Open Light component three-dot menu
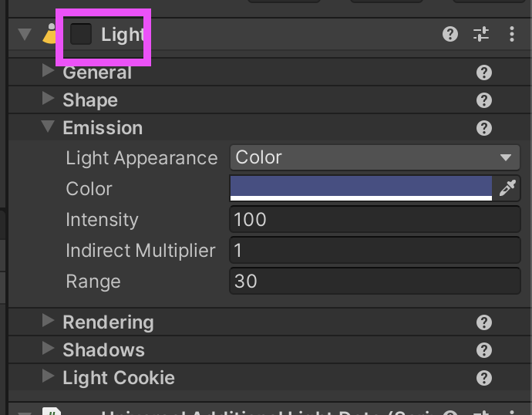The height and width of the screenshot is (415, 532). [x=512, y=34]
